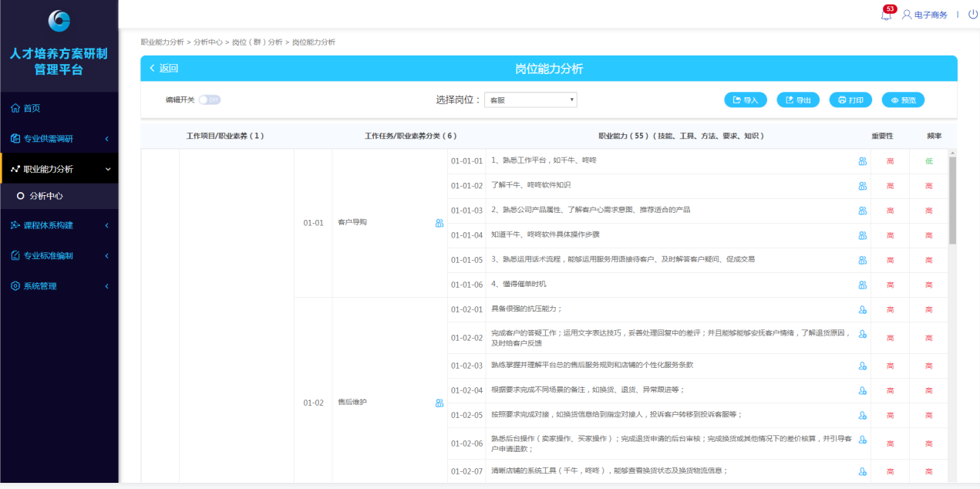This screenshot has width=980, height=489.
Task: Click the group icon beside 客户导购
Action: (x=439, y=223)
